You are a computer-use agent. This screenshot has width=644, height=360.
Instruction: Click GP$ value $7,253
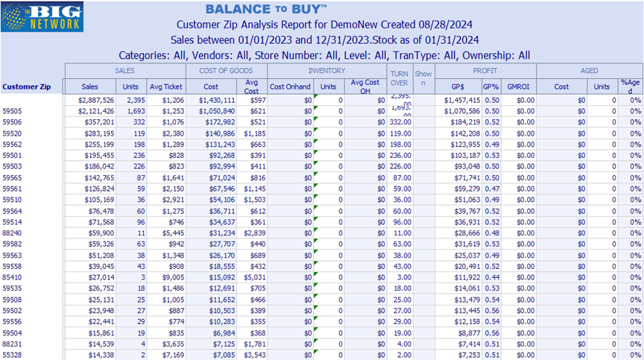[x=469, y=355]
